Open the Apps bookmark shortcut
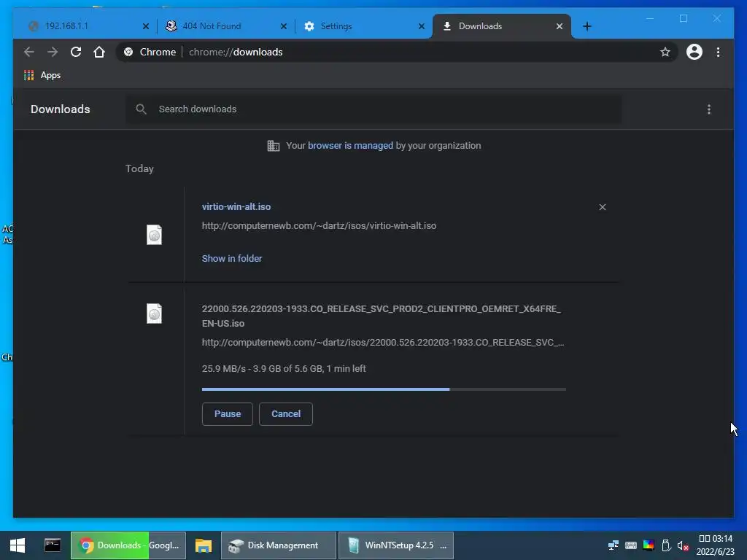This screenshot has width=747, height=560. (x=42, y=75)
